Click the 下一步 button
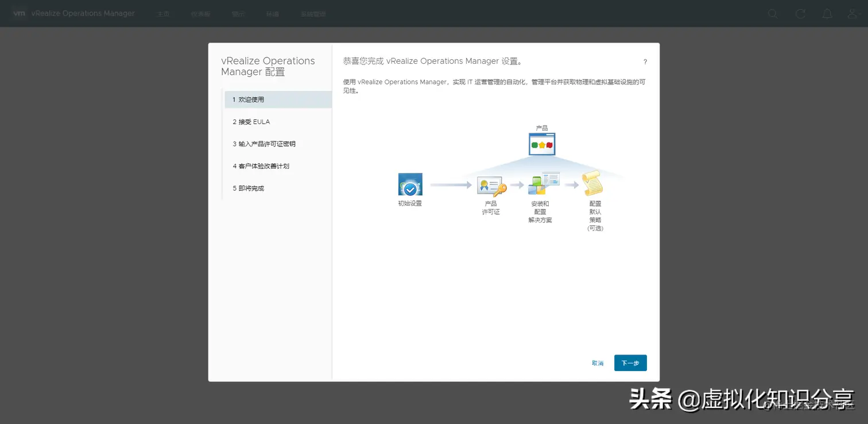The width and height of the screenshot is (868, 424). click(x=630, y=363)
